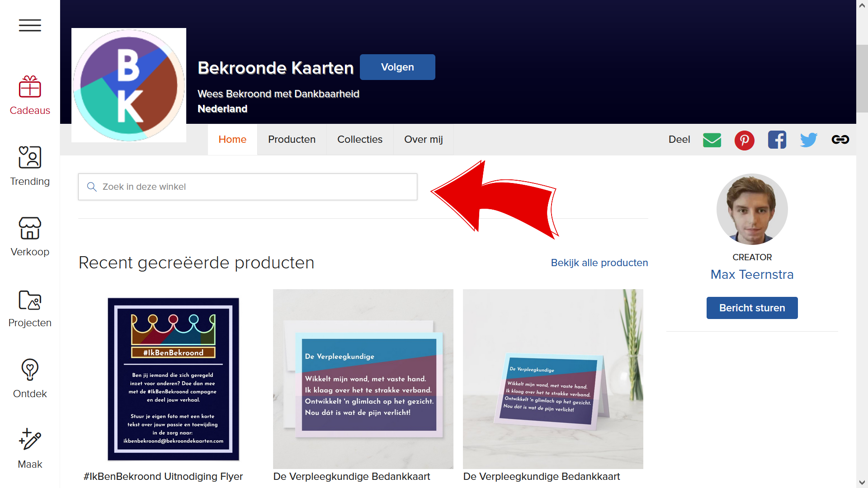Open the hamburger menu icon
The image size is (868, 488).
tap(30, 25)
